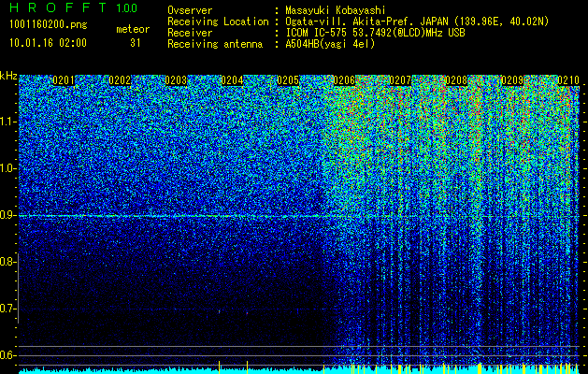
Task: Click the ICOM IC-575 53.7492 receiver text
Action: 376,33
